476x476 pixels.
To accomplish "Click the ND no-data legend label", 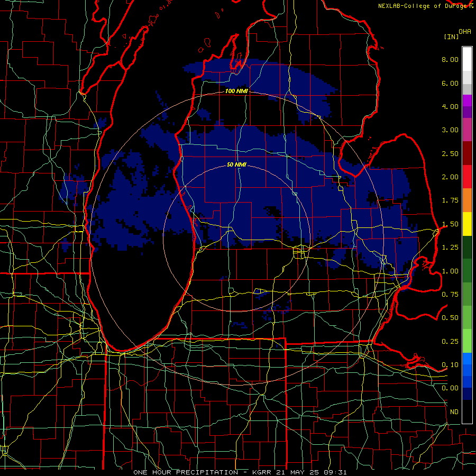I will tap(454, 412).
